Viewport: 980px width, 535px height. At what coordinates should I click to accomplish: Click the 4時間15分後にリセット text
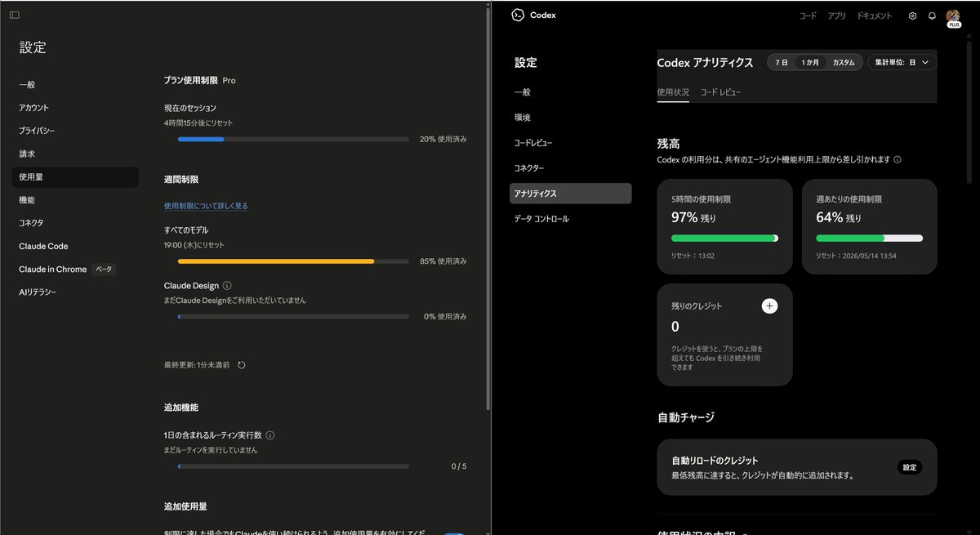pos(199,123)
